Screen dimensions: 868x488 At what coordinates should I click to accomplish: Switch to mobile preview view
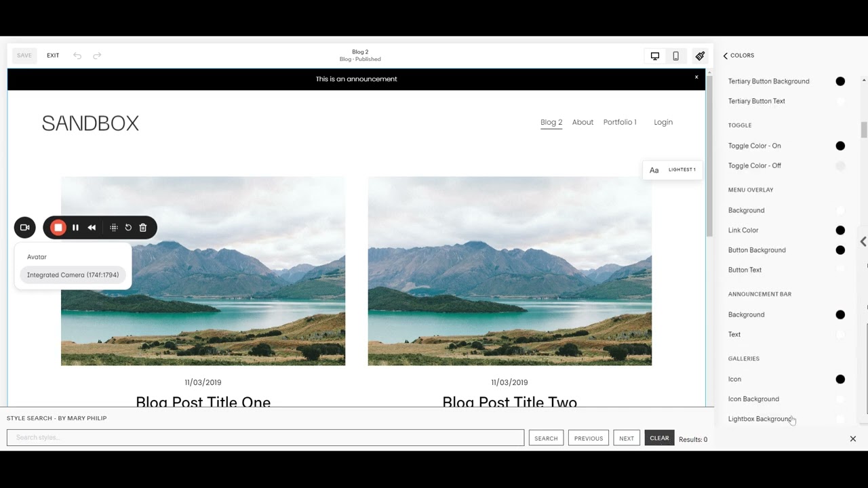pyautogui.click(x=675, y=56)
